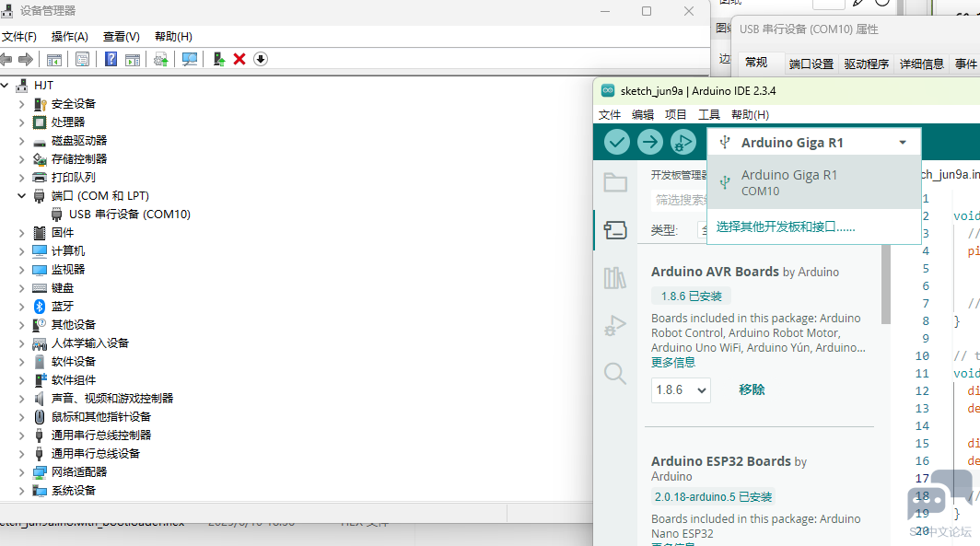980x546 pixels.
Task: Open the Sketchbook folder sidebar icon
Action: (x=615, y=182)
